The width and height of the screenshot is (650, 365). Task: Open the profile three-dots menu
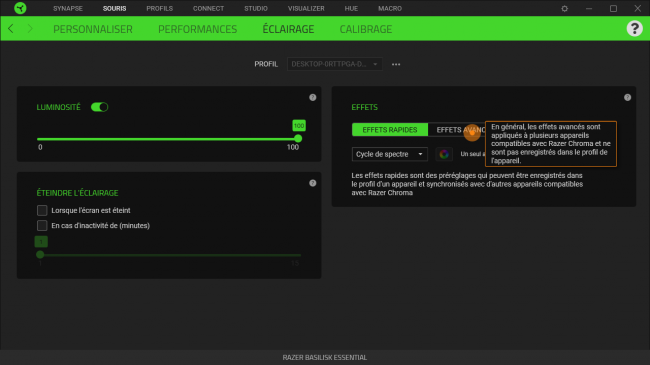(x=396, y=64)
